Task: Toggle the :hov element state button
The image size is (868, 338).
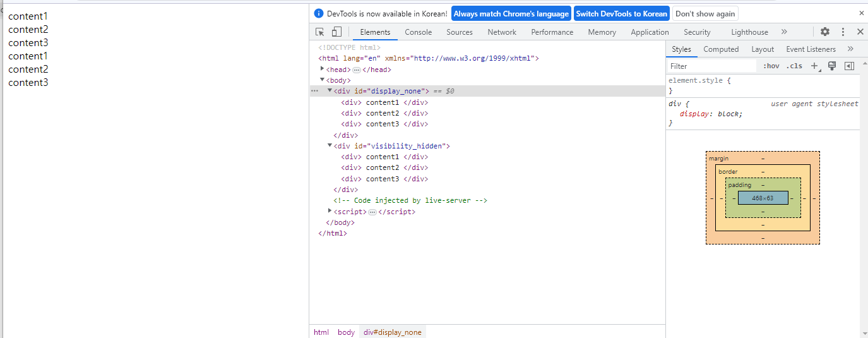Action: point(771,66)
